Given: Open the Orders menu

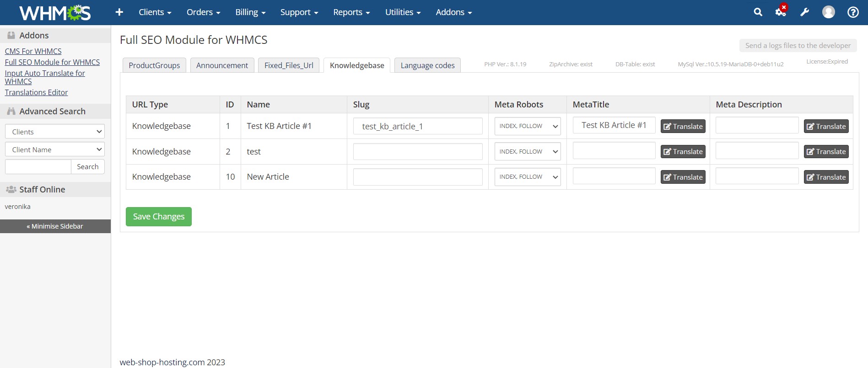Looking at the screenshot, I should click(x=204, y=12).
